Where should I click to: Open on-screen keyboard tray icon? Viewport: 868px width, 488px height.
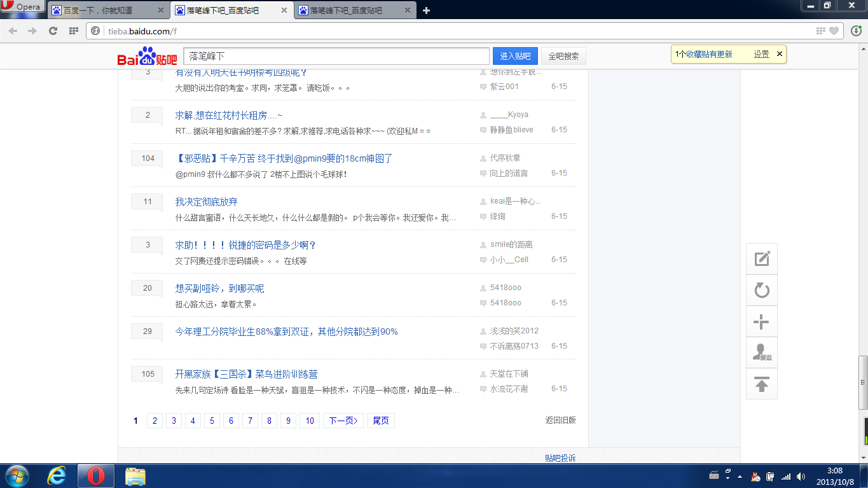[x=713, y=475]
